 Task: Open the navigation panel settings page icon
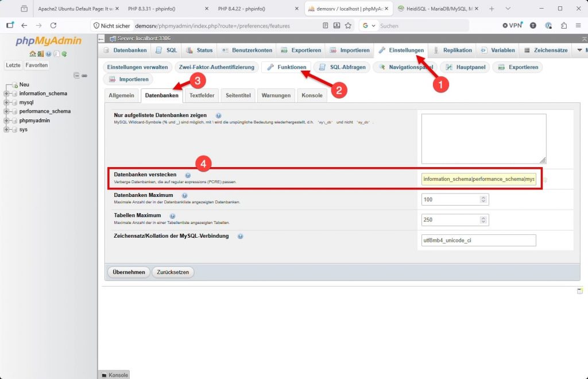(56, 54)
